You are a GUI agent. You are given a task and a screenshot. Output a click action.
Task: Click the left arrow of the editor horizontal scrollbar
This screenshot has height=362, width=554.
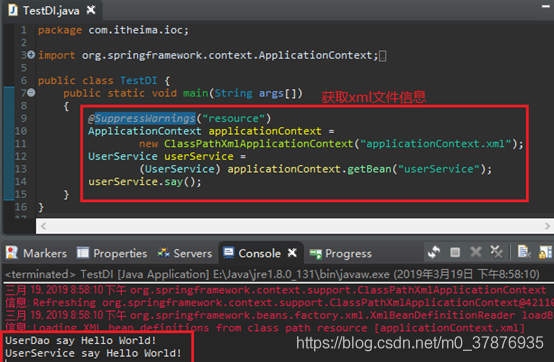(43, 226)
